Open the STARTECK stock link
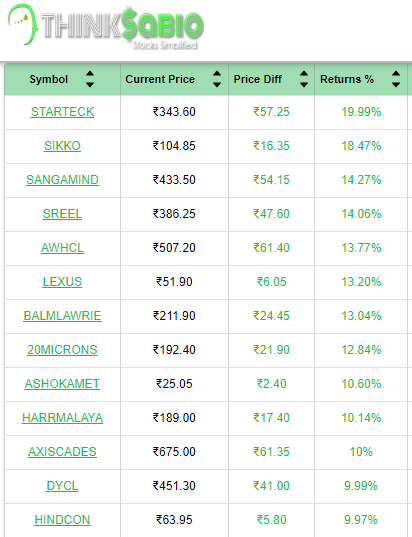The height and width of the screenshot is (537, 412). point(62,112)
